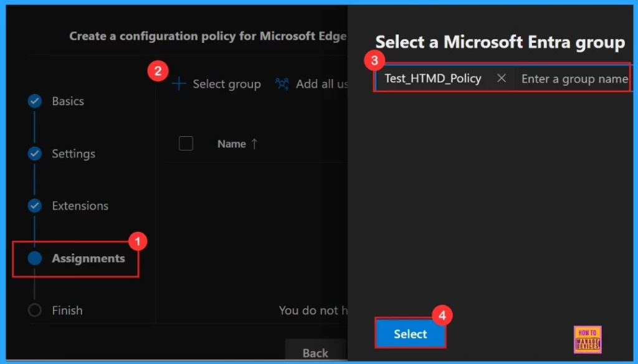Go to the Extensions step
This screenshot has height=364, width=638.
coord(80,206)
